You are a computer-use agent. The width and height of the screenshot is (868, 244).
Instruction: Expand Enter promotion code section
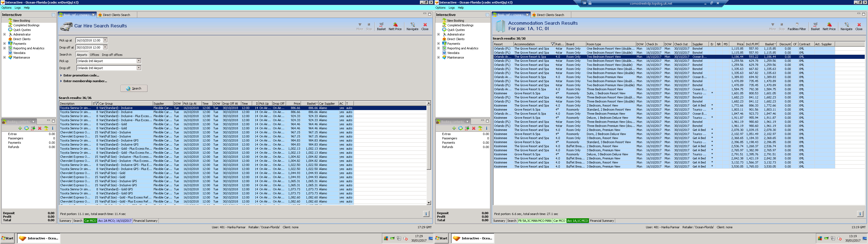coord(81,75)
